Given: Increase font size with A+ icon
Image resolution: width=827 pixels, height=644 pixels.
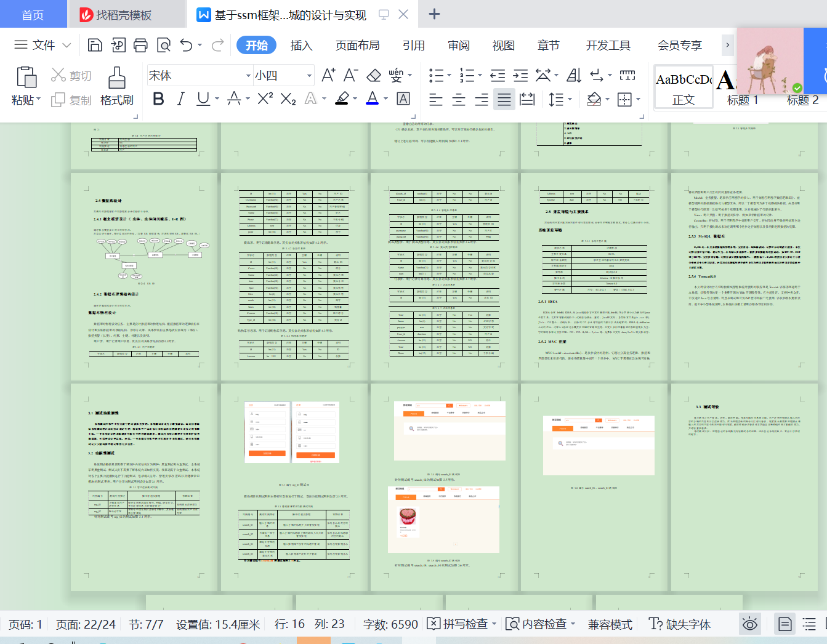Looking at the screenshot, I should tap(329, 75).
